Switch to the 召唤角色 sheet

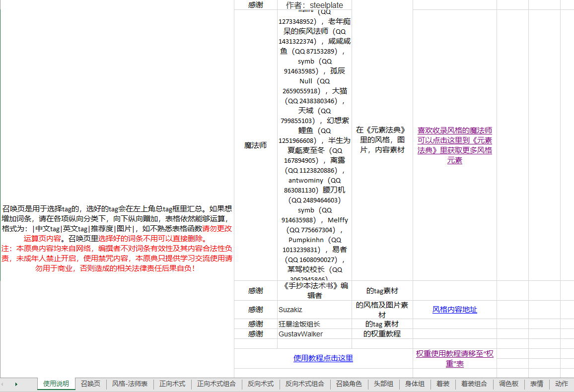point(349,384)
